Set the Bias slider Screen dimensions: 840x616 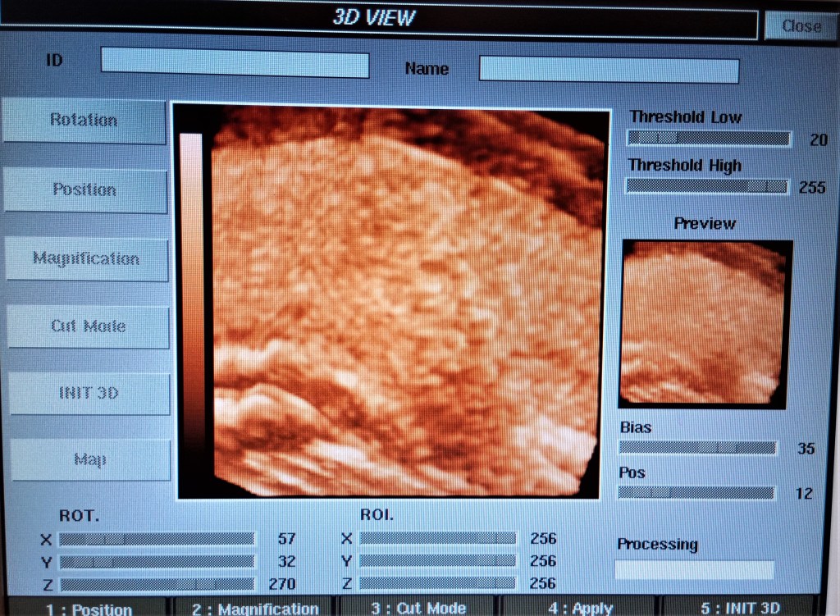pos(697,448)
